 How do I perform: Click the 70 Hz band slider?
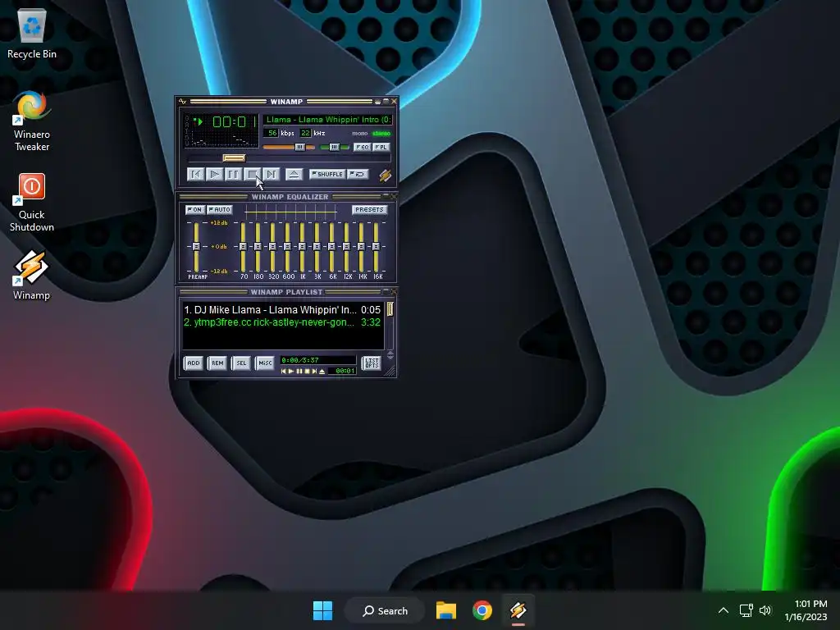[x=243, y=246]
